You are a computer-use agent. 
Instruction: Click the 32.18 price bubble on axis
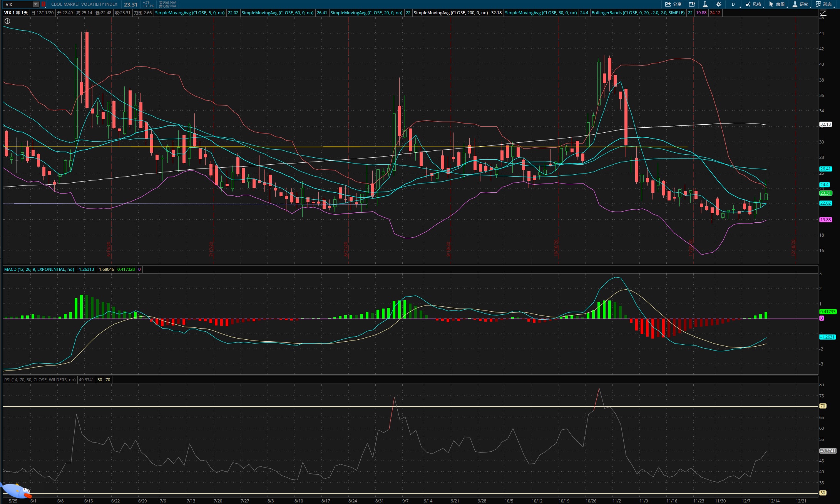pos(825,124)
